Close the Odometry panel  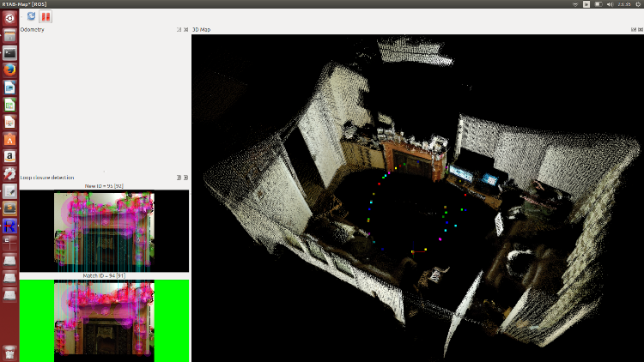185,30
